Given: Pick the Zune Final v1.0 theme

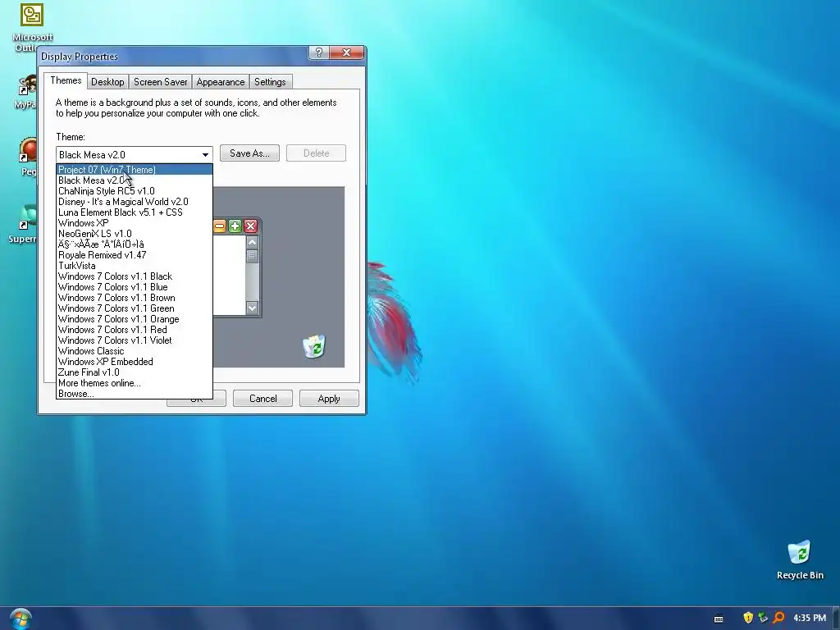Looking at the screenshot, I should 135,373.
